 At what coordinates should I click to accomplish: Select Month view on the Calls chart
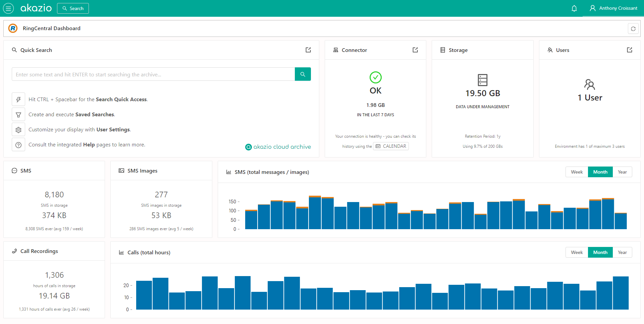click(600, 252)
